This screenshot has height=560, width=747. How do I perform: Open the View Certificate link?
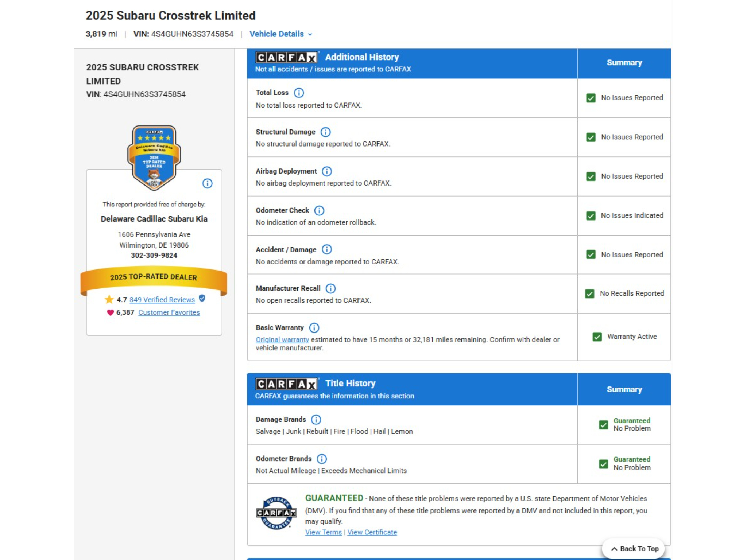tap(372, 532)
